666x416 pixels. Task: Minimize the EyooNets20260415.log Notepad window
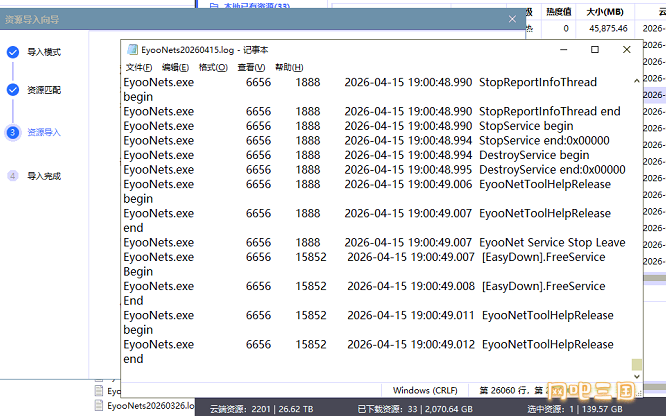(x=564, y=50)
